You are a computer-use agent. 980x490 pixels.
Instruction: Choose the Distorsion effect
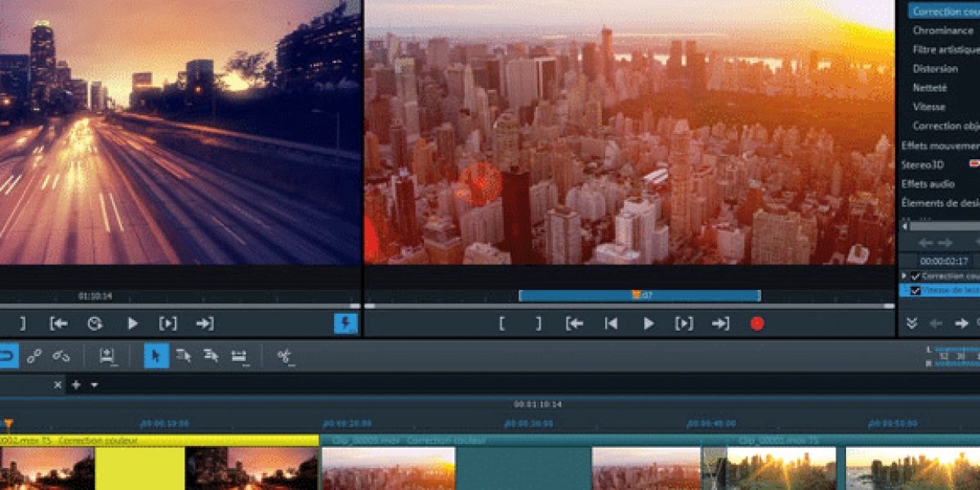[x=935, y=69]
